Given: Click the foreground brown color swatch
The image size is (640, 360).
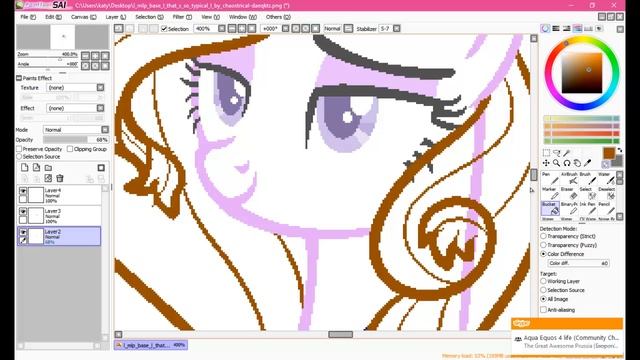Looking at the screenshot, I should (609, 153).
